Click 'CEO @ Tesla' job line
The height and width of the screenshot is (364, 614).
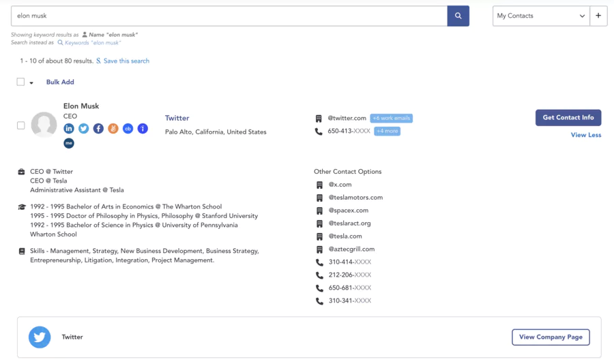click(48, 181)
